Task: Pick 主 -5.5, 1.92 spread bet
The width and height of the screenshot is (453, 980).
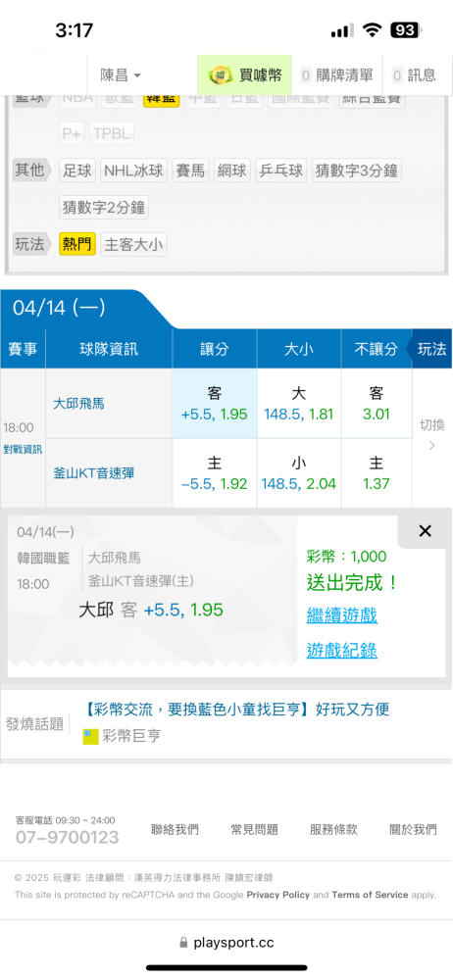Action: [215, 473]
